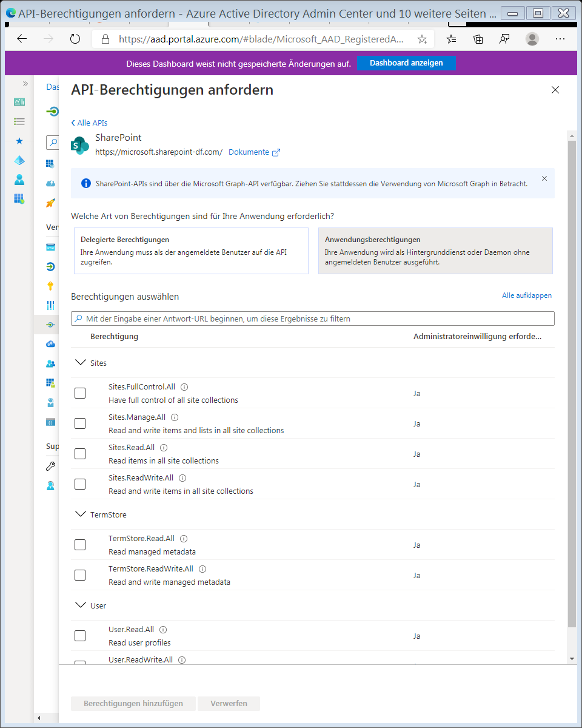Select Delegierte Berechtigungen permission type
Screen dimensions: 582x728
click(190, 251)
